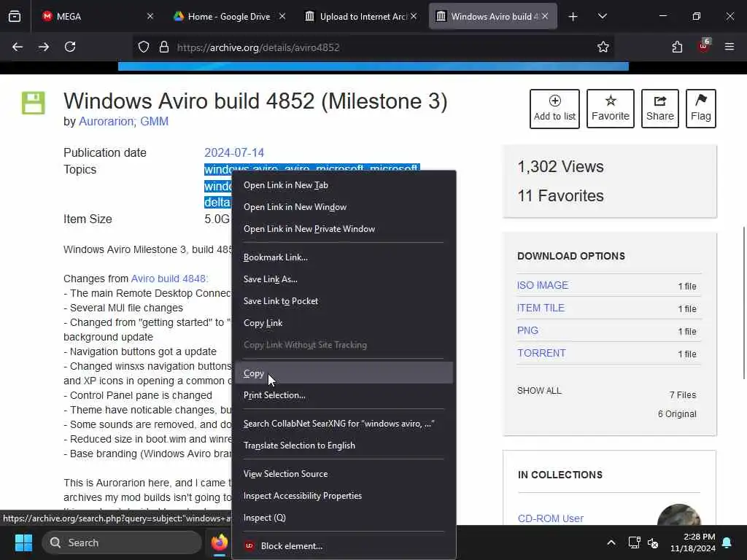Open CD-ROM User collection link

551,518
